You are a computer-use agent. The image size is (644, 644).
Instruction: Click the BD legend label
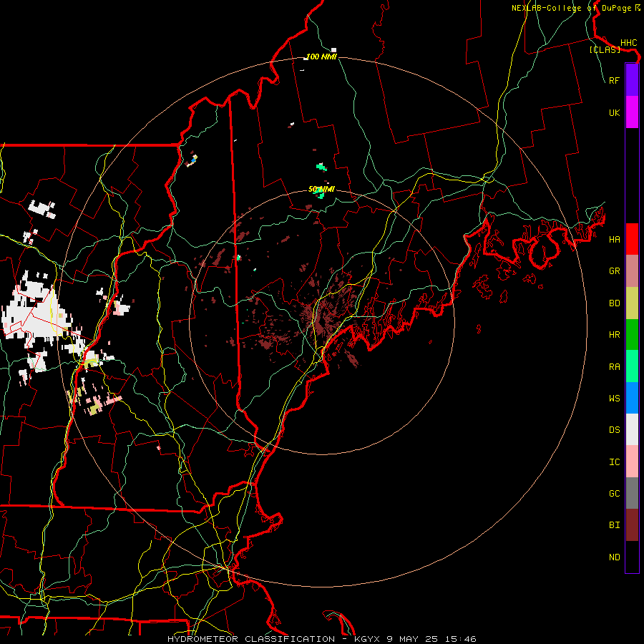[614, 303]
